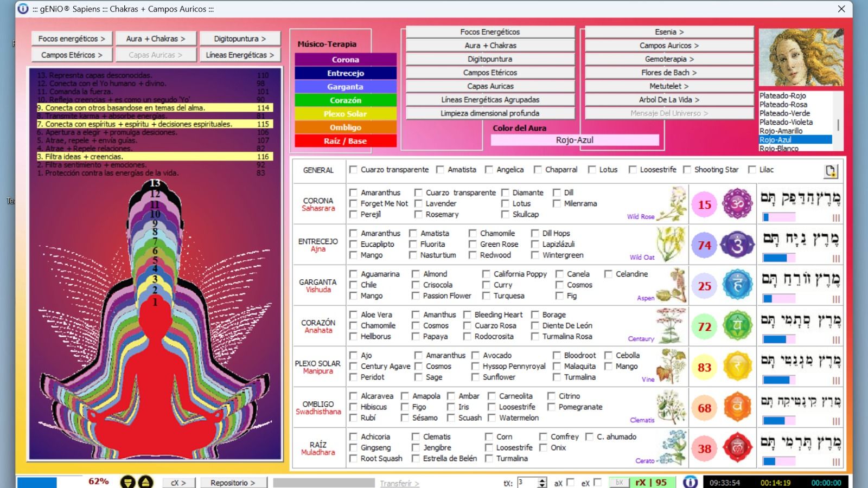Select the purple Corona music therapy swatch

click(x=346, y=60)
